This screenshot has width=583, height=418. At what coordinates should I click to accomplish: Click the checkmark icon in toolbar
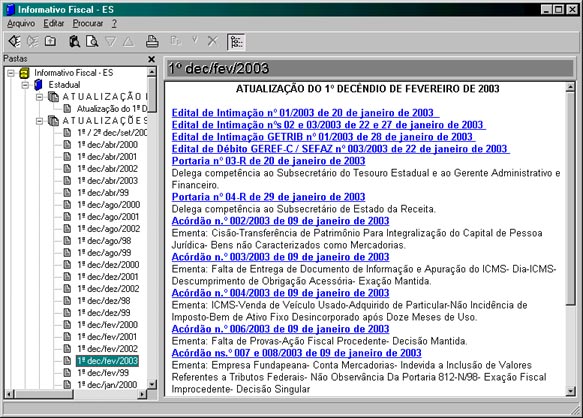pos(194,40)
